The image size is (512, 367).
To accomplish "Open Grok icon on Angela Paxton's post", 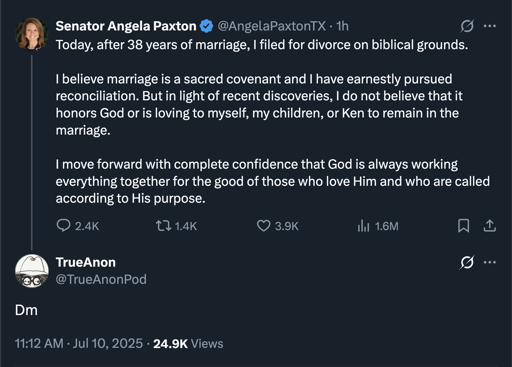I will click(467, 26).
